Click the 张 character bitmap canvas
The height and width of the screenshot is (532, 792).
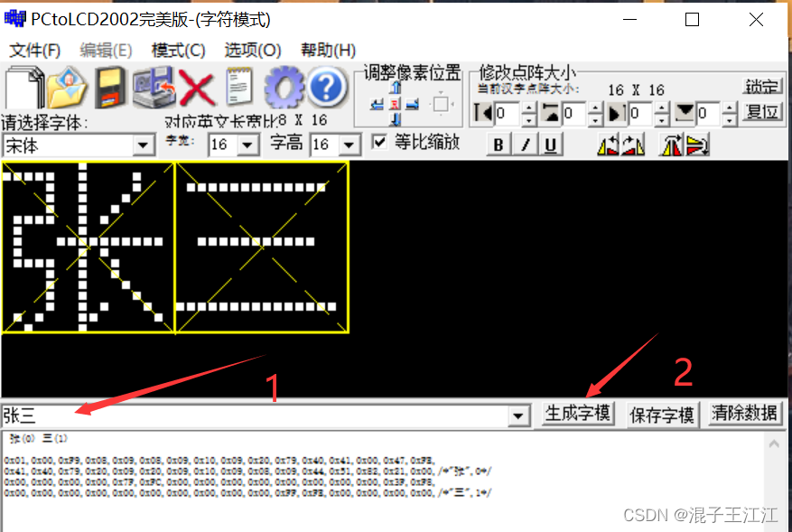pos(88,247)
